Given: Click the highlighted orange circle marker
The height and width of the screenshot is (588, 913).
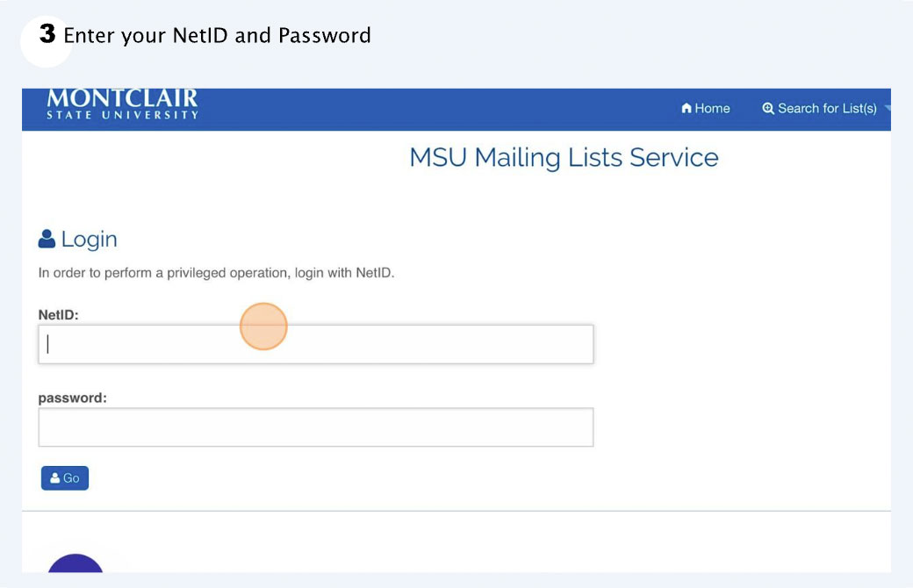Looking at the screenshot, I should (263, 326).
